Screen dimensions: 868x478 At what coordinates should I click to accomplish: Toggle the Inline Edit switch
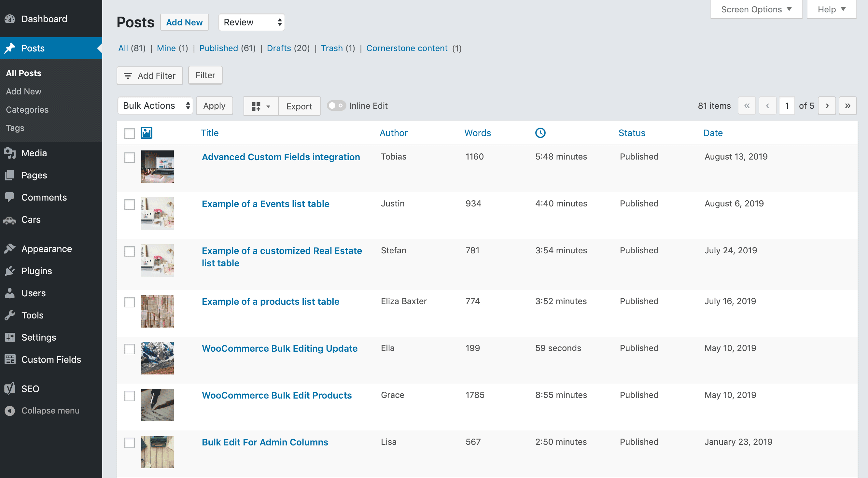click(x=336, y=106)
